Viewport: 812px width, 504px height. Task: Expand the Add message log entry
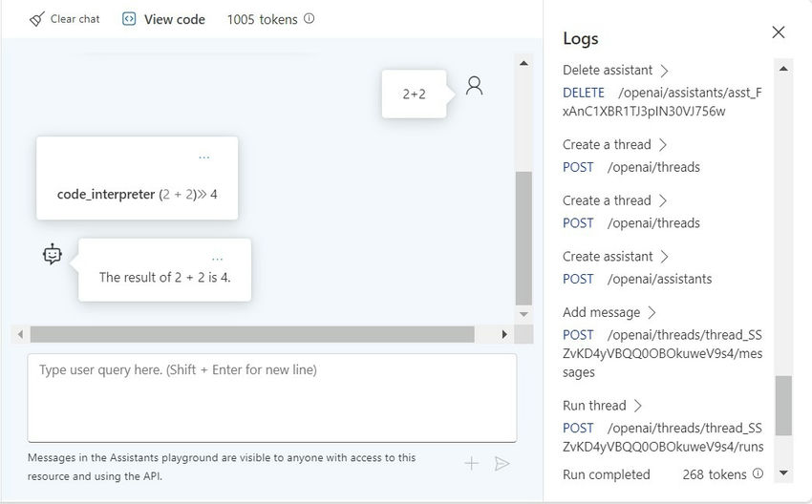[x=652, y=312]
